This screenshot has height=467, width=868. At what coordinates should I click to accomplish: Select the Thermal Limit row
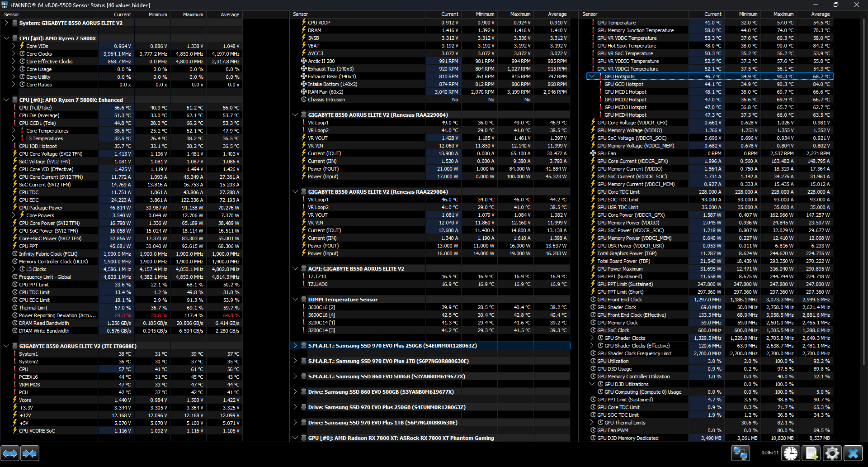(x=122, y=308)
